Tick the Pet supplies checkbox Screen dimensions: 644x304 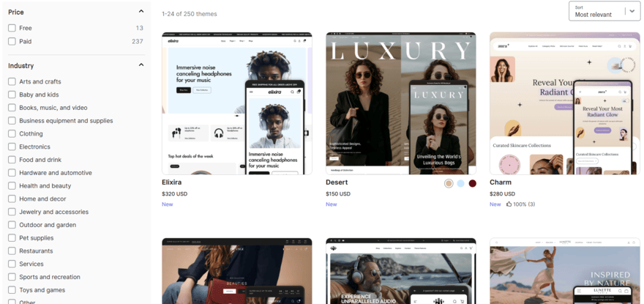pyautogui.click(x=12, y=238)
